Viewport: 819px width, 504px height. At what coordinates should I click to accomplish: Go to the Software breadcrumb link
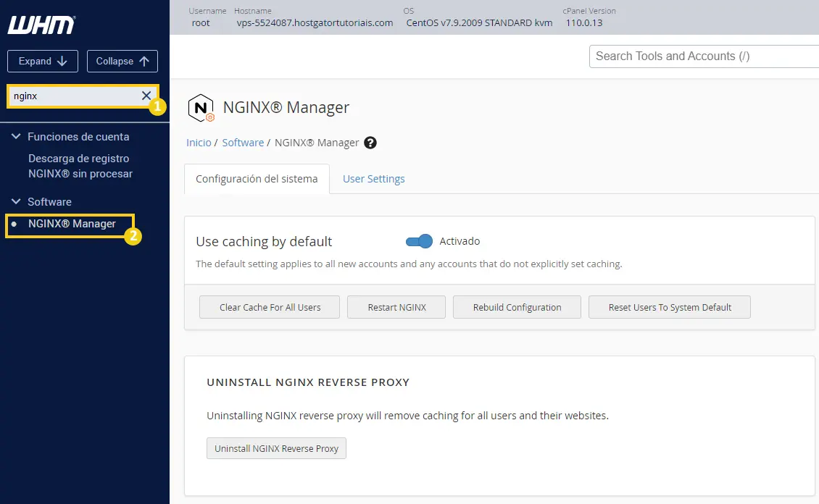(x=243, y=143)
